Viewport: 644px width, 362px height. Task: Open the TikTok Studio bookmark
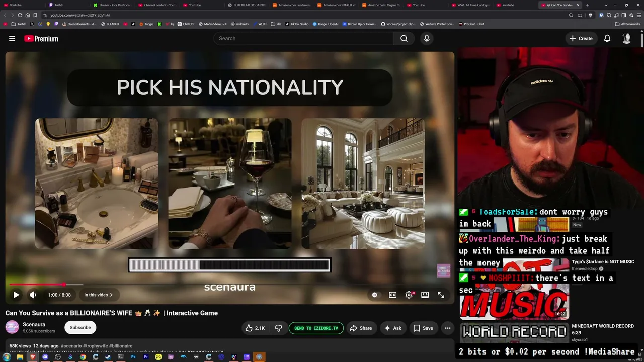coord(297,24)
